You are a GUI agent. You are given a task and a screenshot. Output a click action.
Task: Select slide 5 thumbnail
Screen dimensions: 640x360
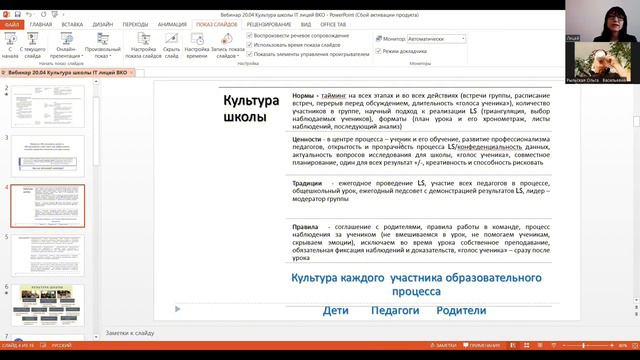48,256
